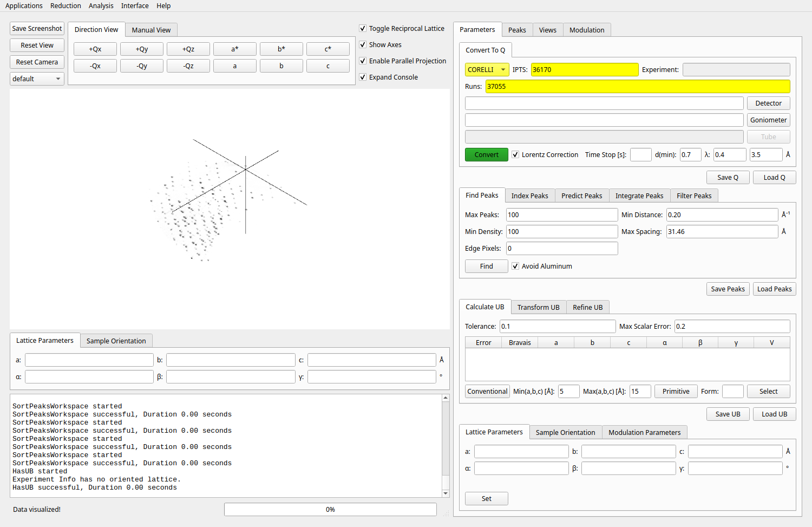This screenshot has height=527, width=812.
Task: Click the Reset View button
Action: pos(37,45)
